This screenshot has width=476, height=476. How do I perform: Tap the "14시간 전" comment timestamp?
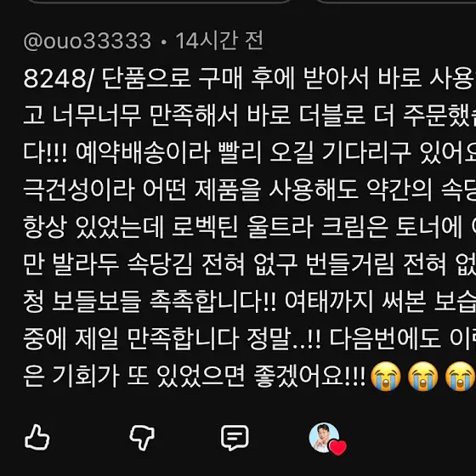click(219, 41)
